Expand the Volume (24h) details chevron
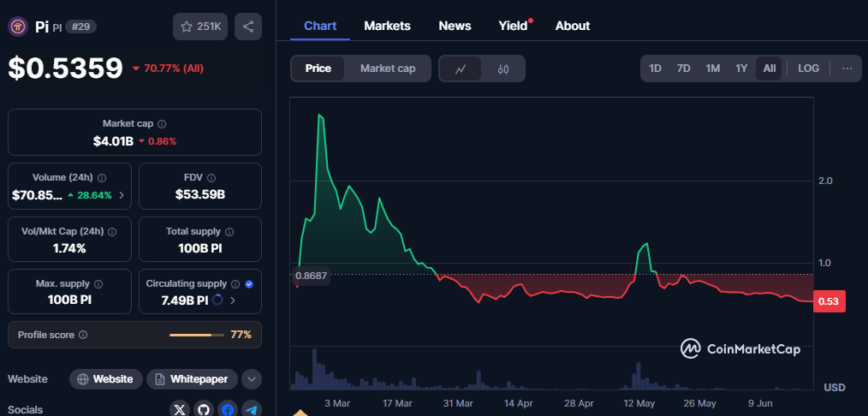 pyautogui.click(x=122, y=195)
